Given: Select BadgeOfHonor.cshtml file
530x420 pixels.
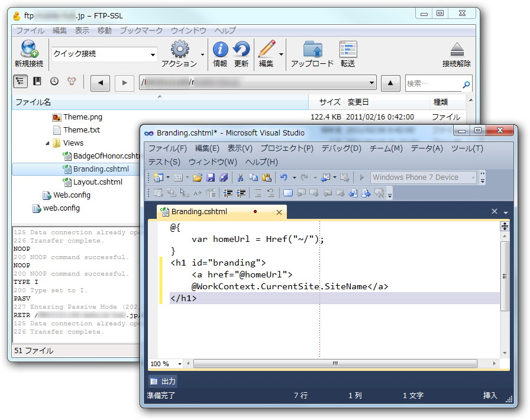Looking at the screenshot, I should pos(101,156).
